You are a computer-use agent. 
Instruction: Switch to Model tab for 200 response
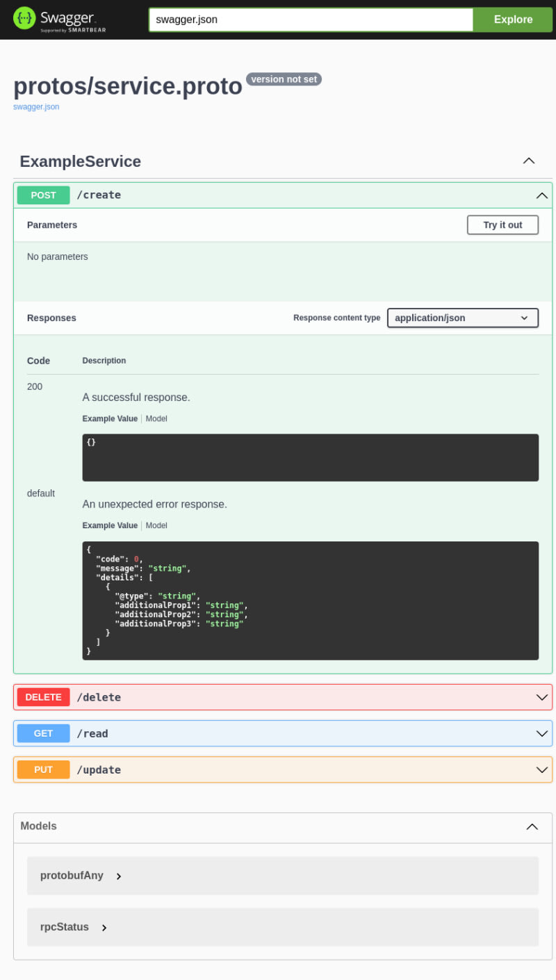coord(156,419)
